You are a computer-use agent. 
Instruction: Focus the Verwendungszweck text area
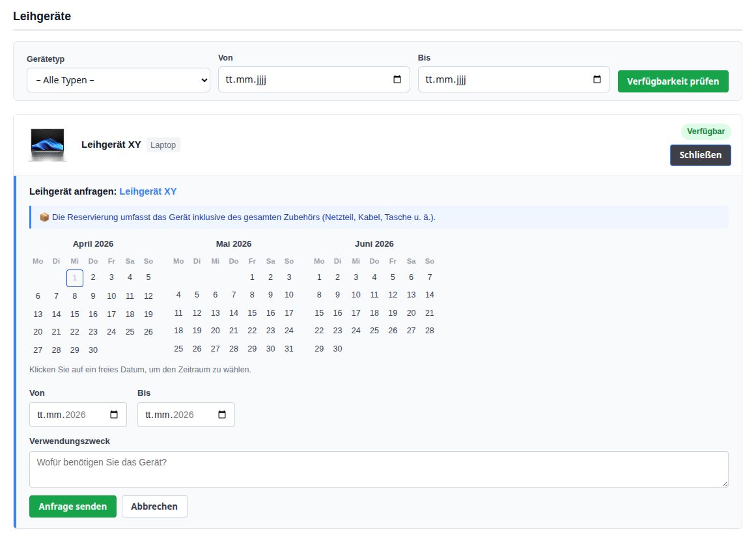(x=378, y=469)
